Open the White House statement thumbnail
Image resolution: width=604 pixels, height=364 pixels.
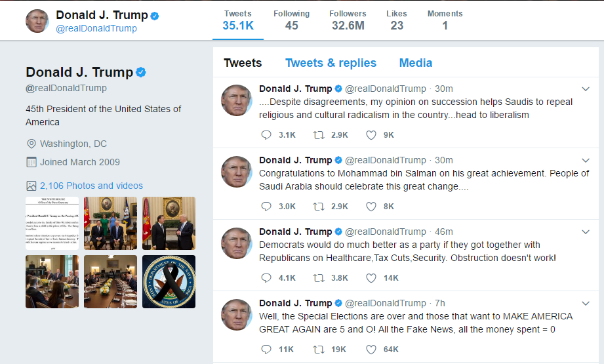point(52,223)
